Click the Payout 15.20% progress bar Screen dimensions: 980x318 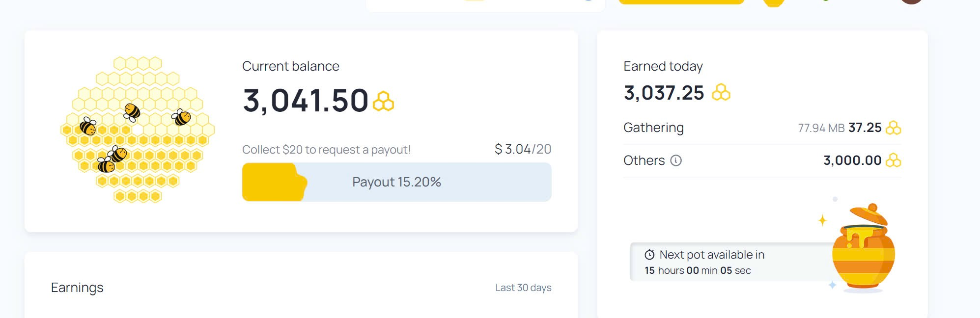396,182
